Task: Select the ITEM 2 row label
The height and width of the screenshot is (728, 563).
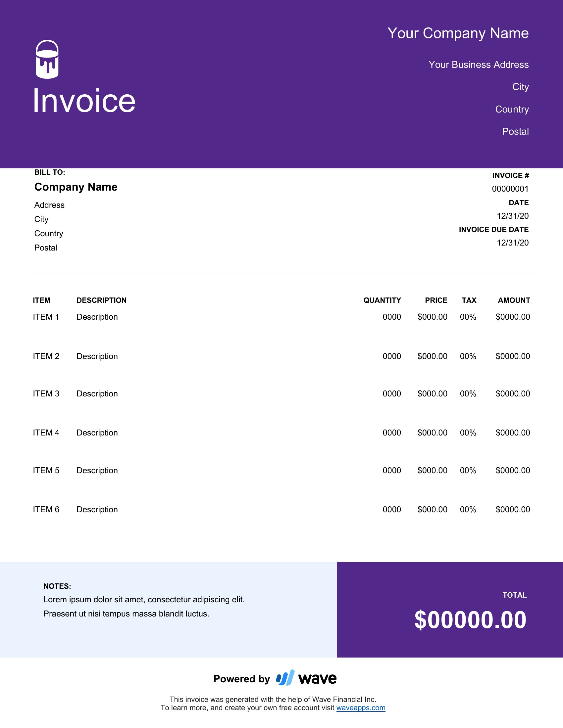Action: (x=46, y=356)
